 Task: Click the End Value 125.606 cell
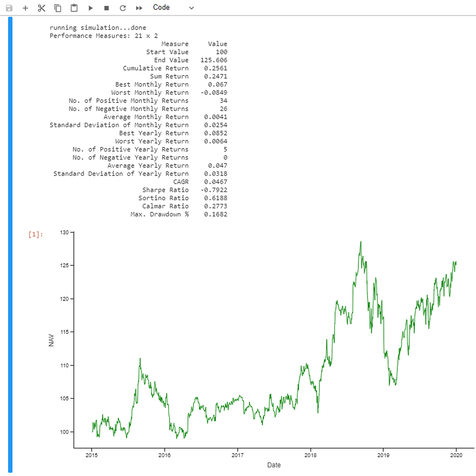point(214,60)
